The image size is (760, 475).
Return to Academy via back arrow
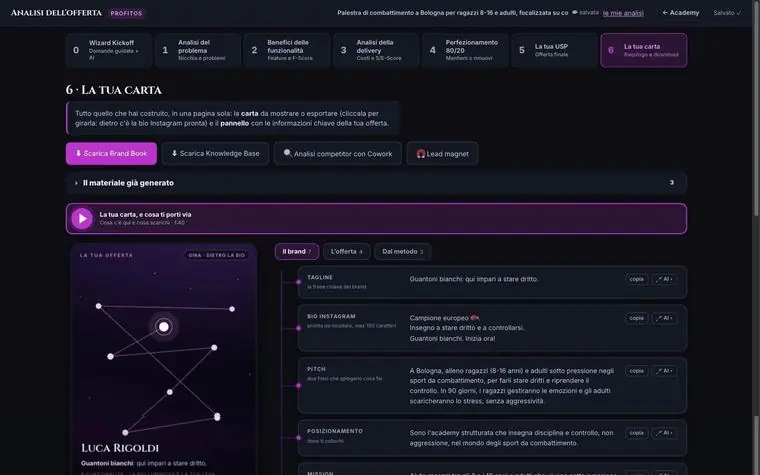click(681, 13)
